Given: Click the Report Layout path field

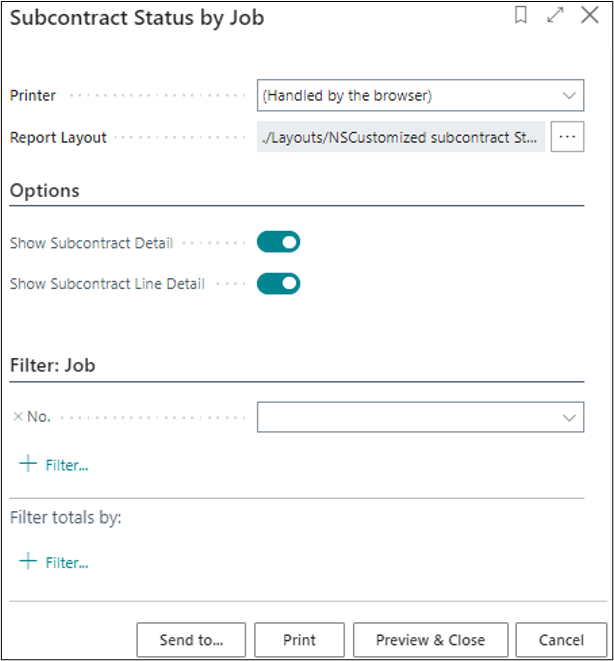Looking at the screenshot, I should [x=401, y=137].
